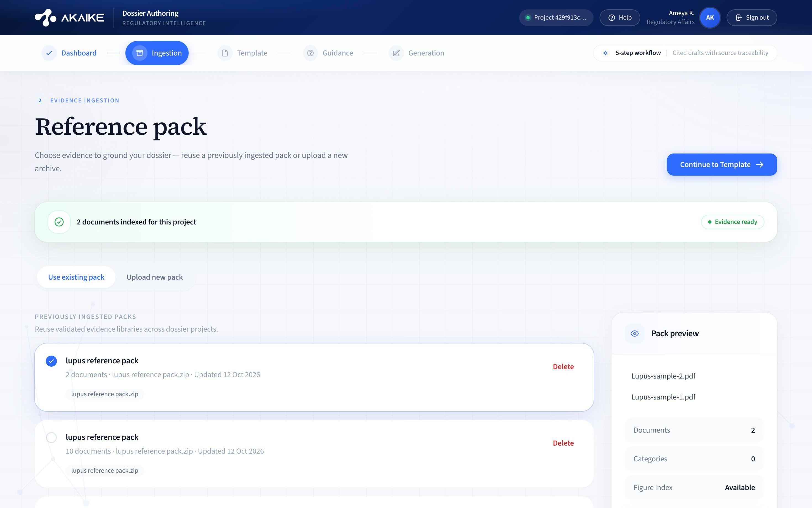Switch to Use existing pack tab
Viewport: 812px width, 508px height.
[76, 277]
